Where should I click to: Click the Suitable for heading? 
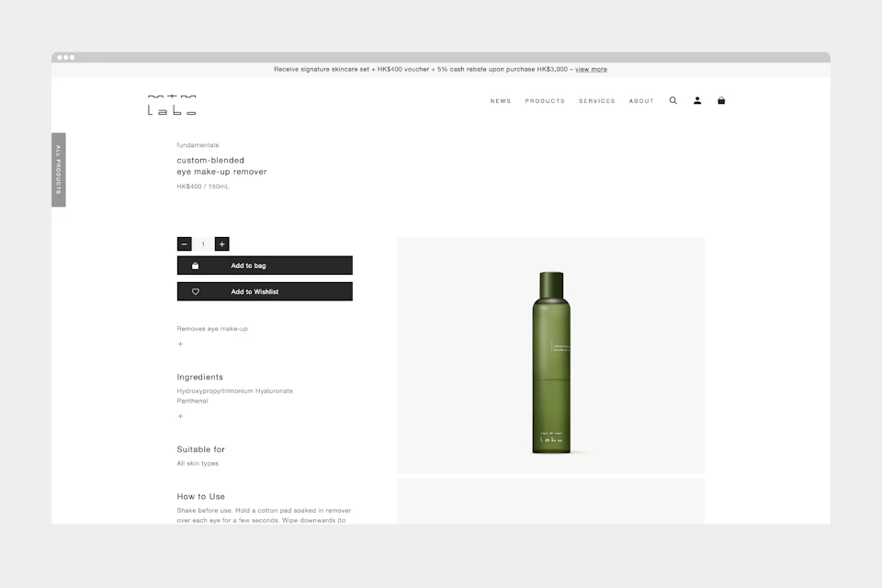click(201, 449)
